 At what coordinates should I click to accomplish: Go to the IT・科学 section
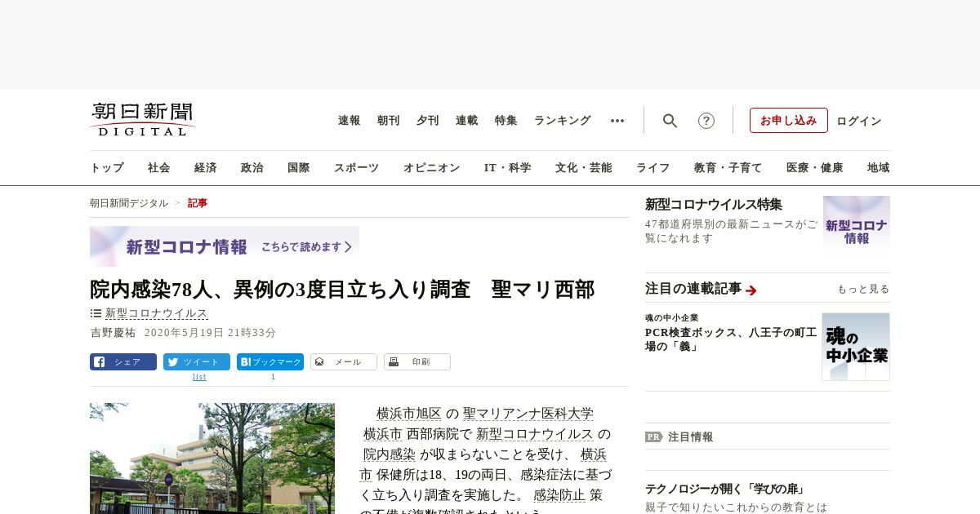point(508,168)
